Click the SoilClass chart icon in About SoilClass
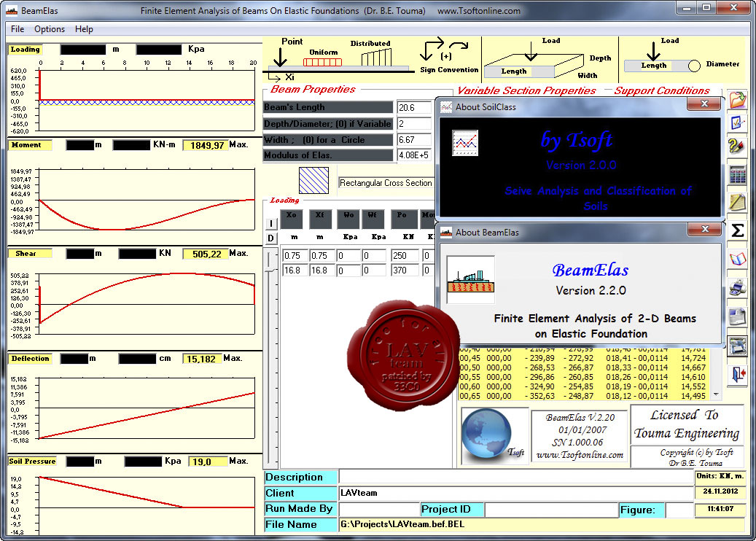Image resolution: width=756 pixels, height=541 pixels. coord(465,143)
